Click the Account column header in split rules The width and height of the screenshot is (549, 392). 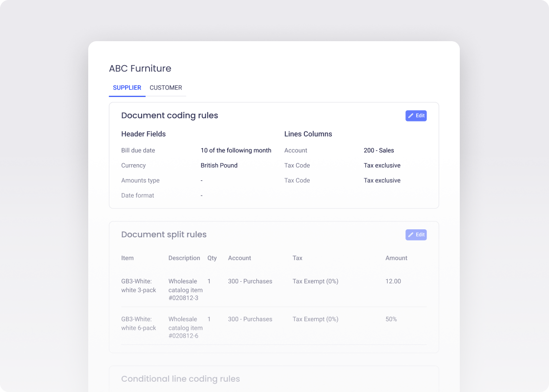tap(239, 258)
